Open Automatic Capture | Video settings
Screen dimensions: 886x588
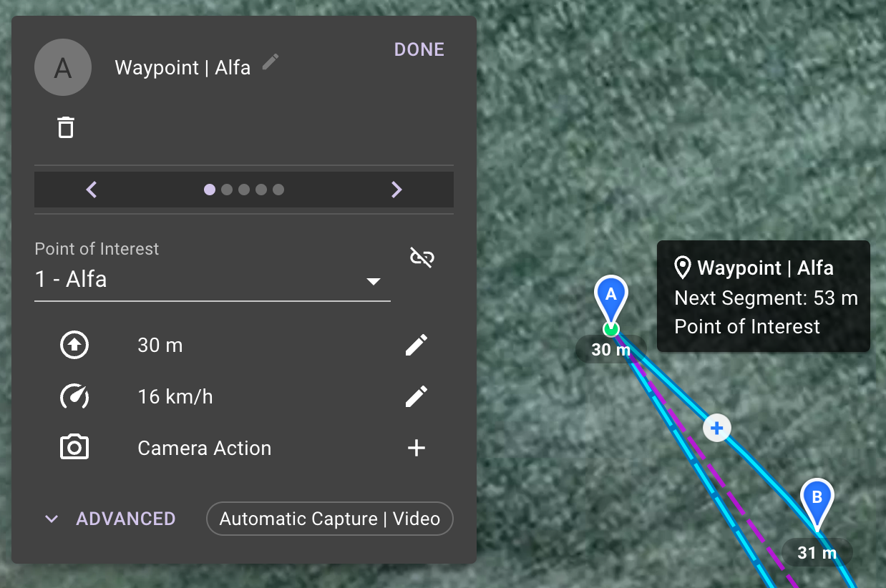pos(329,519)
